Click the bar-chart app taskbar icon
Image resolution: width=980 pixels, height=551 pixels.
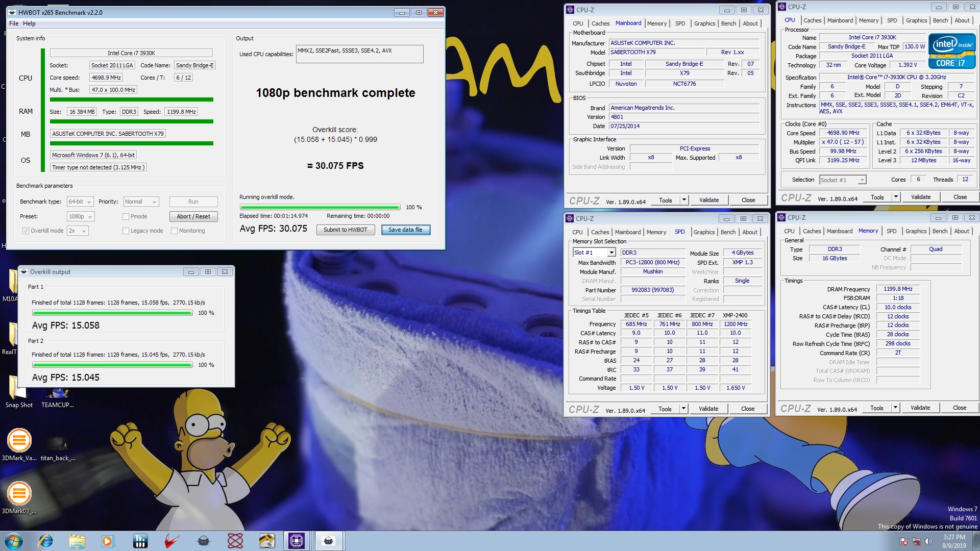click(x=140, y=541)
